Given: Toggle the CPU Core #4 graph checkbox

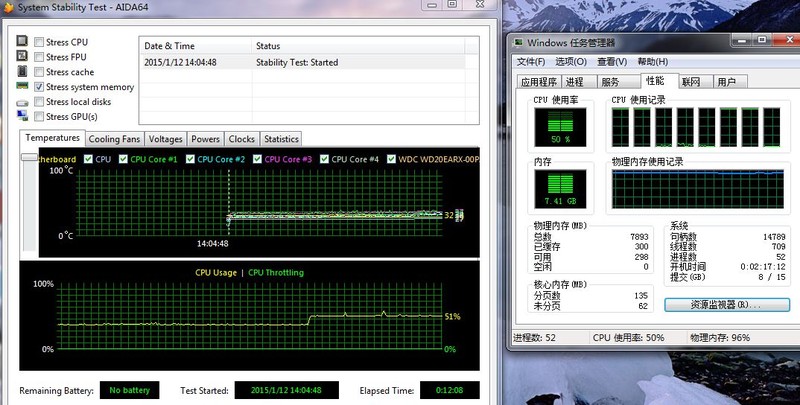Looking at the screenshot, I should click(324, 159).
